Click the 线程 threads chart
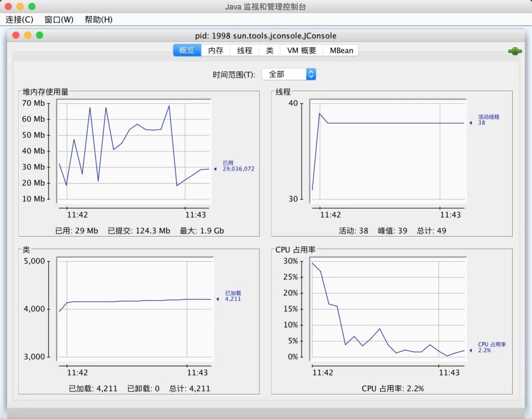This screenshot has width=532, height=419. pos(388,151)
